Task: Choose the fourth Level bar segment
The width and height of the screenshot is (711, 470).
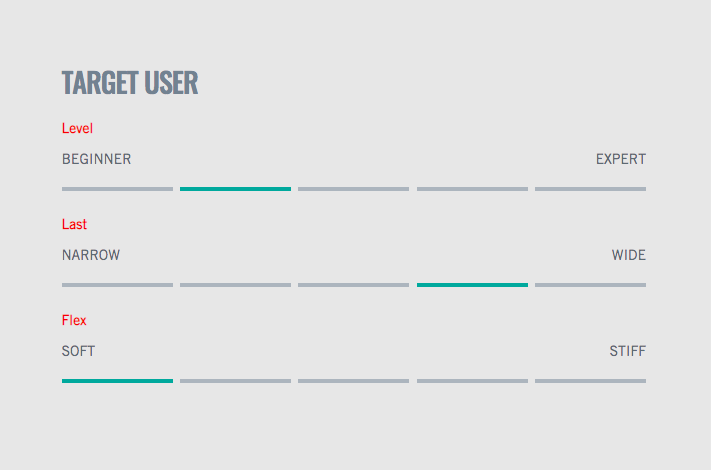Action: coord(472,189)
